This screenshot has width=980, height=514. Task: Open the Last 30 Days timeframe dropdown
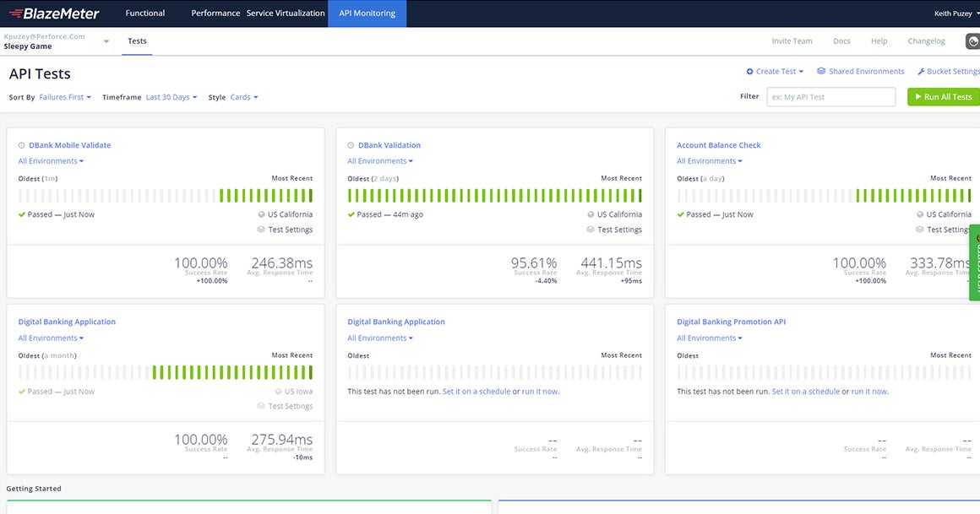click(x=171, y=97)
